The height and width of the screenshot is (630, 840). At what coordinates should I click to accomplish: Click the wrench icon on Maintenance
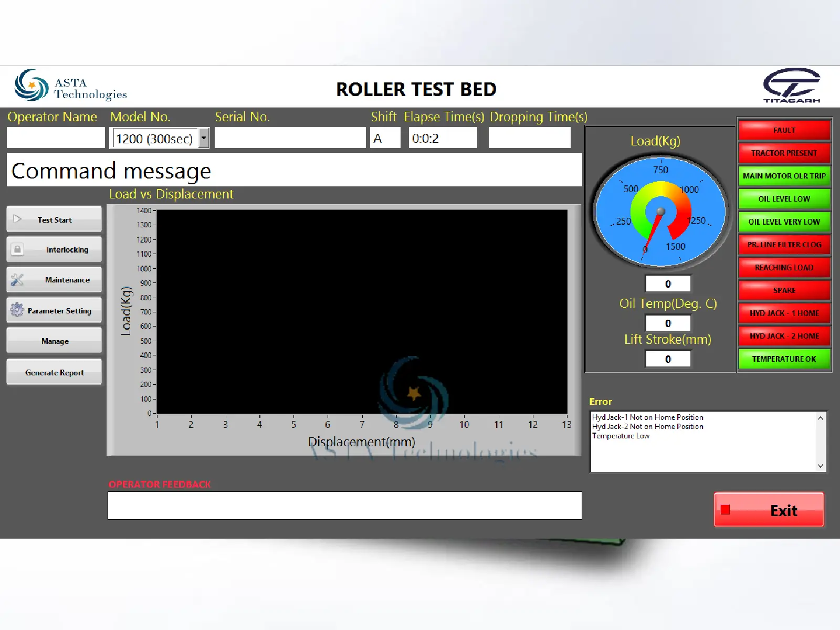pyautogui.click(x=17, y=280)
